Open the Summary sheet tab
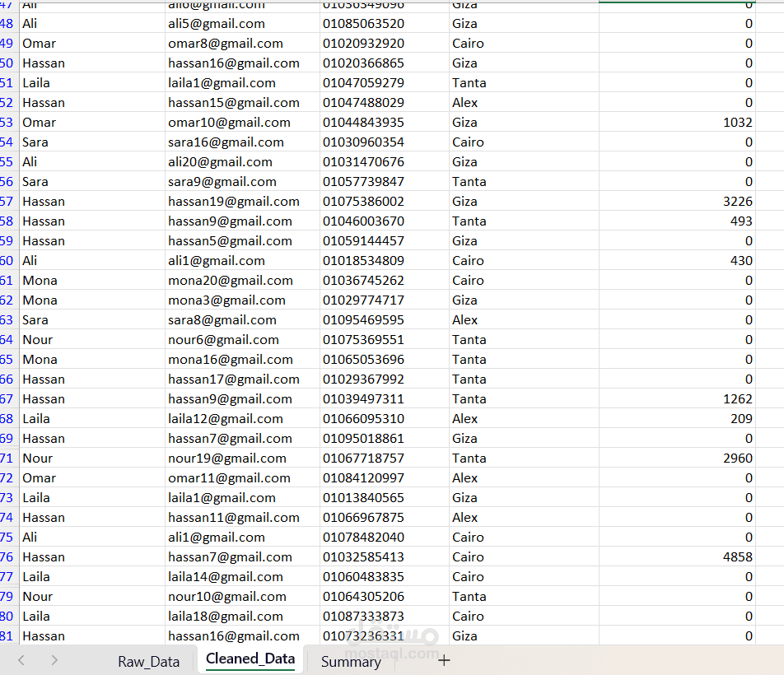 pos(351,661)
